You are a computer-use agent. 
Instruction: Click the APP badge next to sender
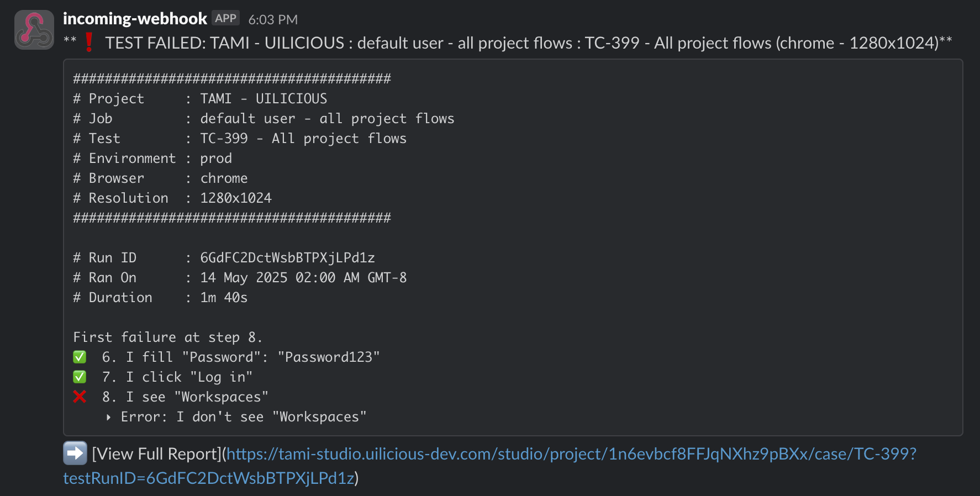pos(225,18)
